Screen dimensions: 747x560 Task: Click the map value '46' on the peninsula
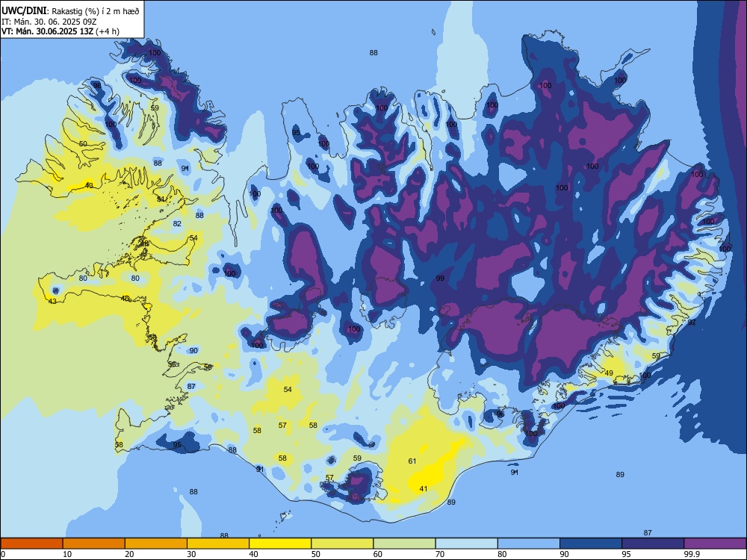click(125, 299)
